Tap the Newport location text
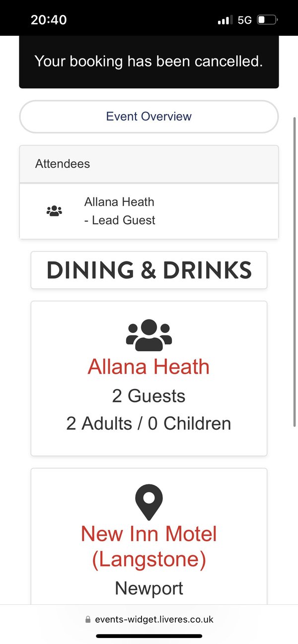The width and height of the screenshot is (298, 644). tap(149, 588)
